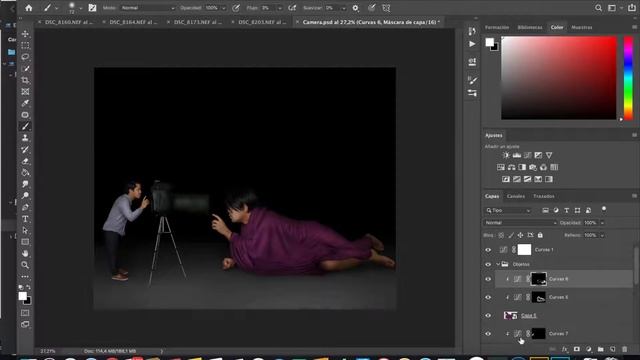Delete layer using the trash icon
The image size is (640, 360).
click(624, 349)
